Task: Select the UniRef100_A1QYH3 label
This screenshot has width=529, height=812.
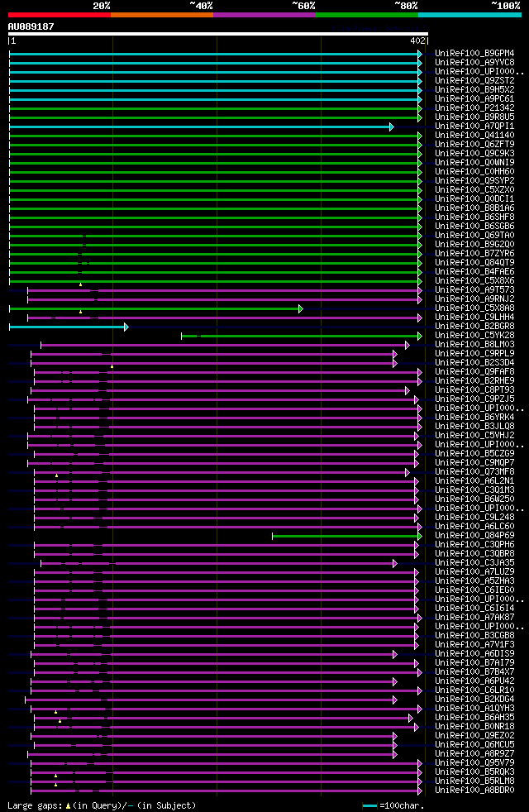Action: tap(474, 708)
